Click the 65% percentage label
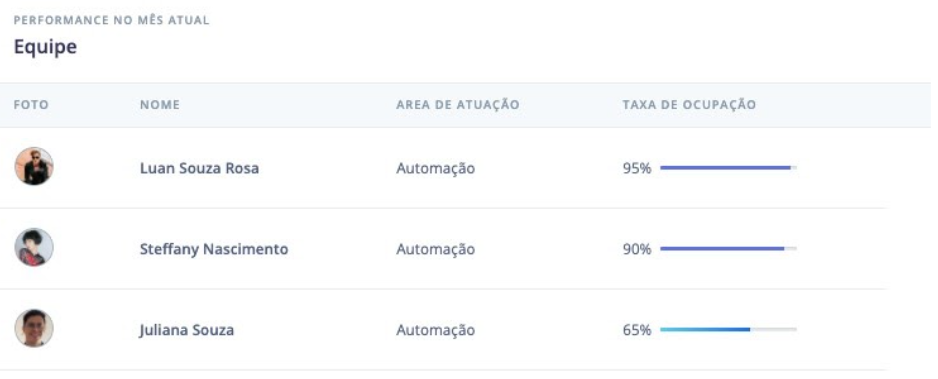 point(636,330)
